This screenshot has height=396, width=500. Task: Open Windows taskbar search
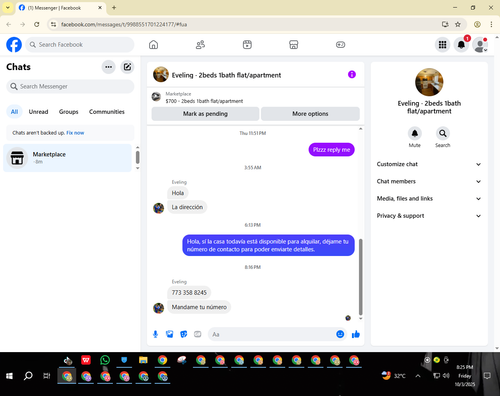pos(28,376)
